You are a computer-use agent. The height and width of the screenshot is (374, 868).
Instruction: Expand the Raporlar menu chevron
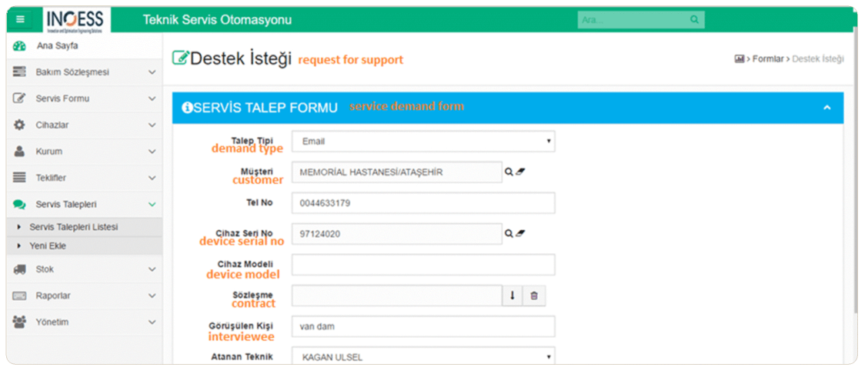(152, 296)
